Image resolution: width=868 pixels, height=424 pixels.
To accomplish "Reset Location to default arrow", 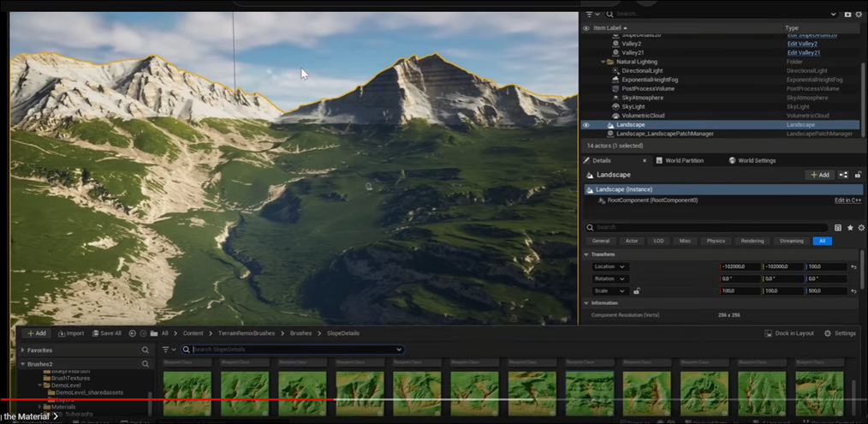I will 854,266.
